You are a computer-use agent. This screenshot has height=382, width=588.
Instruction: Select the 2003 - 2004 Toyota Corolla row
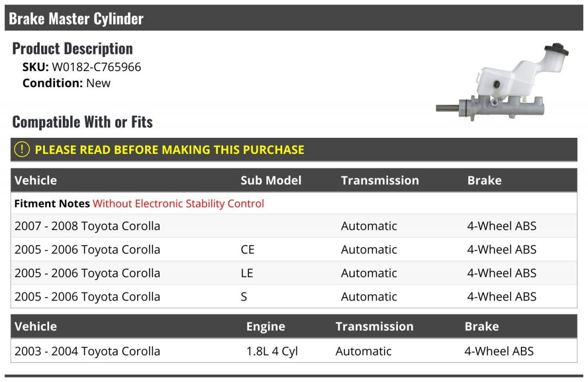point(294,351)
